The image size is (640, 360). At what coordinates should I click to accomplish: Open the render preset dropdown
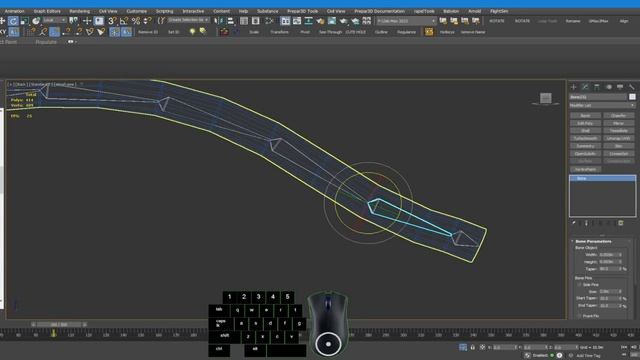point(406,20)
